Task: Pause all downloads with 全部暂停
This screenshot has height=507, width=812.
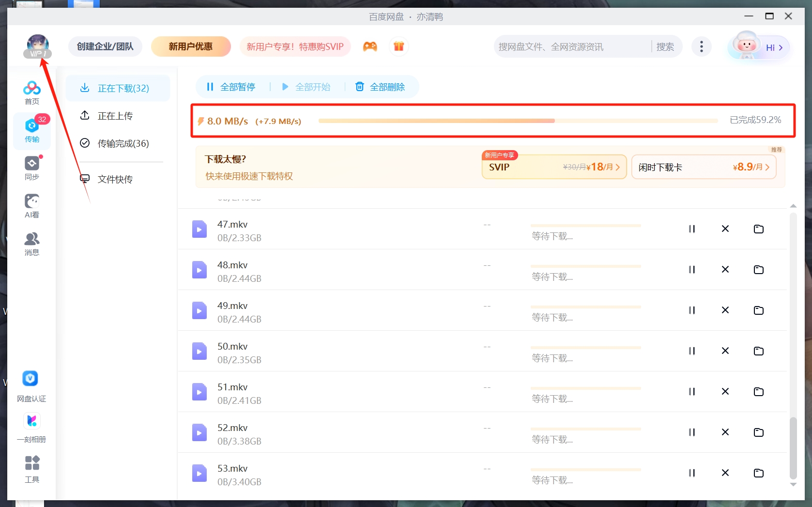Action: [231, 87]
